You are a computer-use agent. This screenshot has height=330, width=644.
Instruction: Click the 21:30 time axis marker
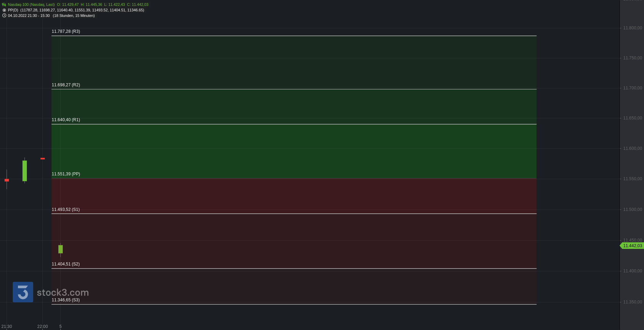(7, 327)
